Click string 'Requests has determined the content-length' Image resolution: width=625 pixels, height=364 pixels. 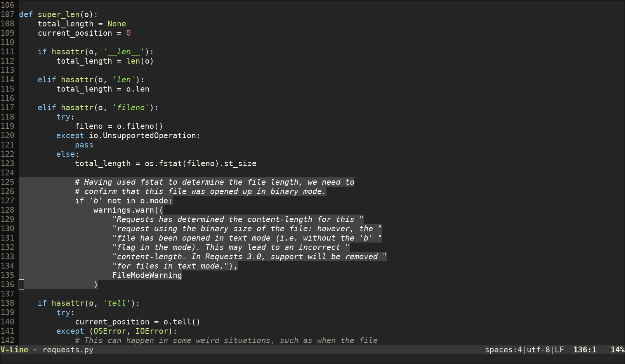pos(238,219)
